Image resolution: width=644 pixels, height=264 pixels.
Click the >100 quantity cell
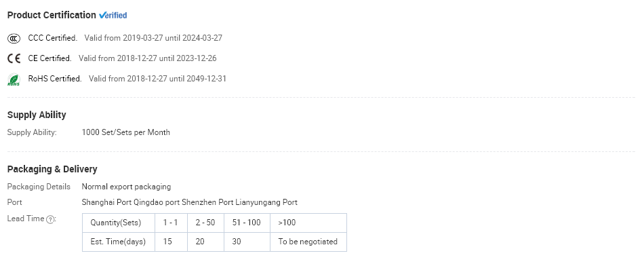tap(308, 223)
